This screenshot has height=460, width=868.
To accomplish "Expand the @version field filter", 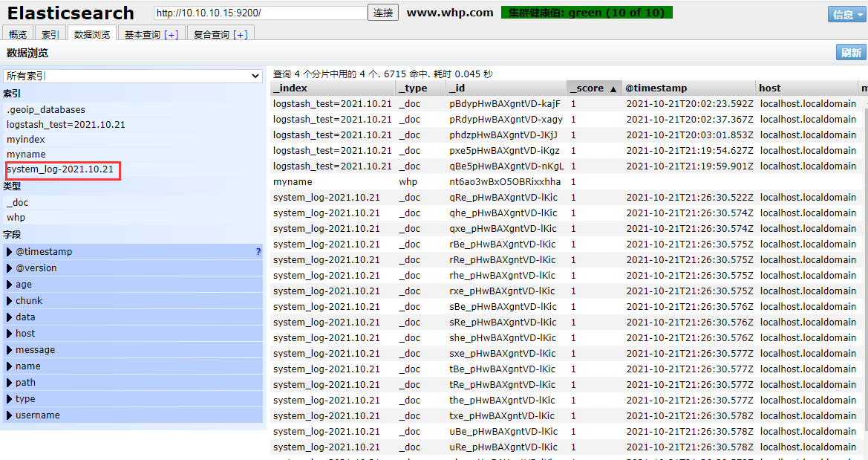I will 133,268.
